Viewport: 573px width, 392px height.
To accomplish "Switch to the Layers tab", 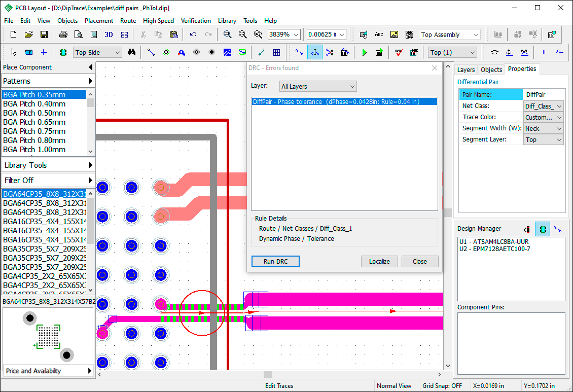I will [x=466, y=69].
